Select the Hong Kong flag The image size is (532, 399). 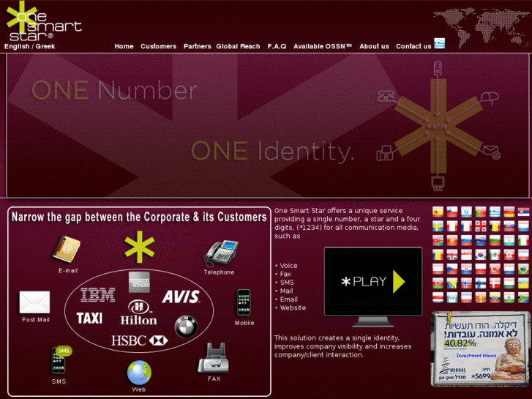pyautogui.click(x=509, y=255)
